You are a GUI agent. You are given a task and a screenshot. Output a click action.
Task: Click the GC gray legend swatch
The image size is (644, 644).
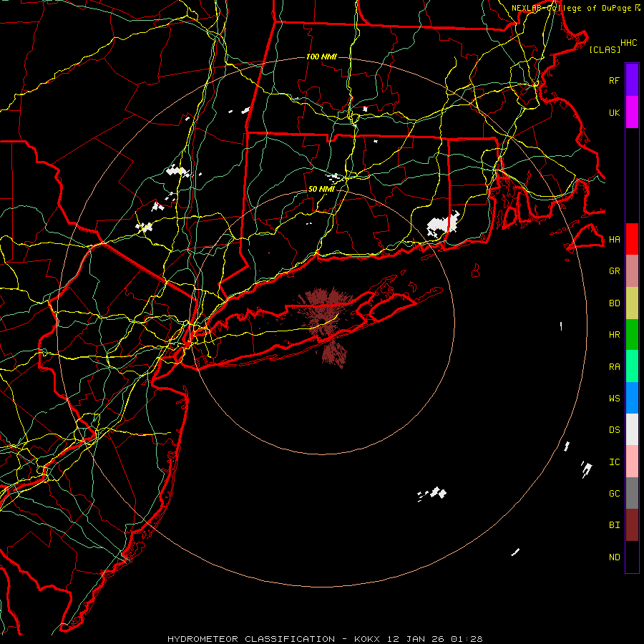632,493
